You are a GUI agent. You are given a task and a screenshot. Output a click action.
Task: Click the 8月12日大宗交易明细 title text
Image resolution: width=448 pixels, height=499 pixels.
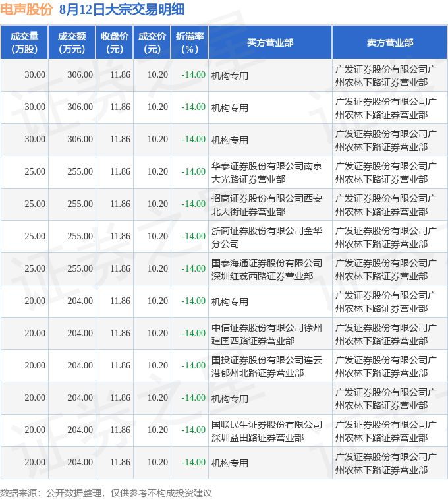pyautogui.click(x=121, y=9)
